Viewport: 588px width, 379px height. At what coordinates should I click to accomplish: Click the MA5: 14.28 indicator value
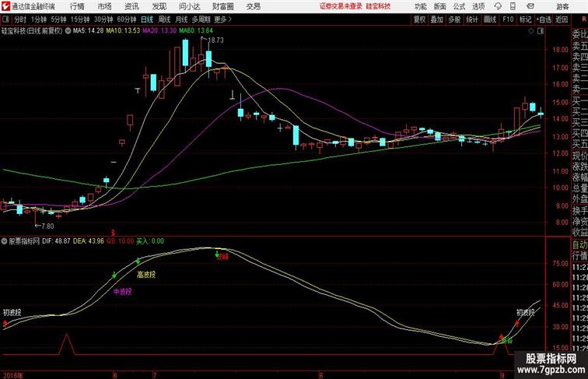point(88,31)
